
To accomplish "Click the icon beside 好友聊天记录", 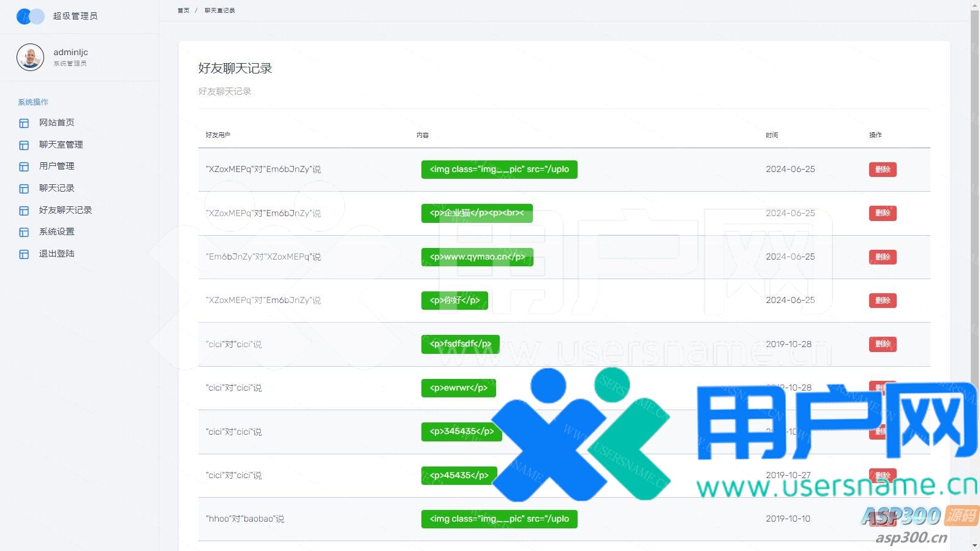I will point(24,211).
